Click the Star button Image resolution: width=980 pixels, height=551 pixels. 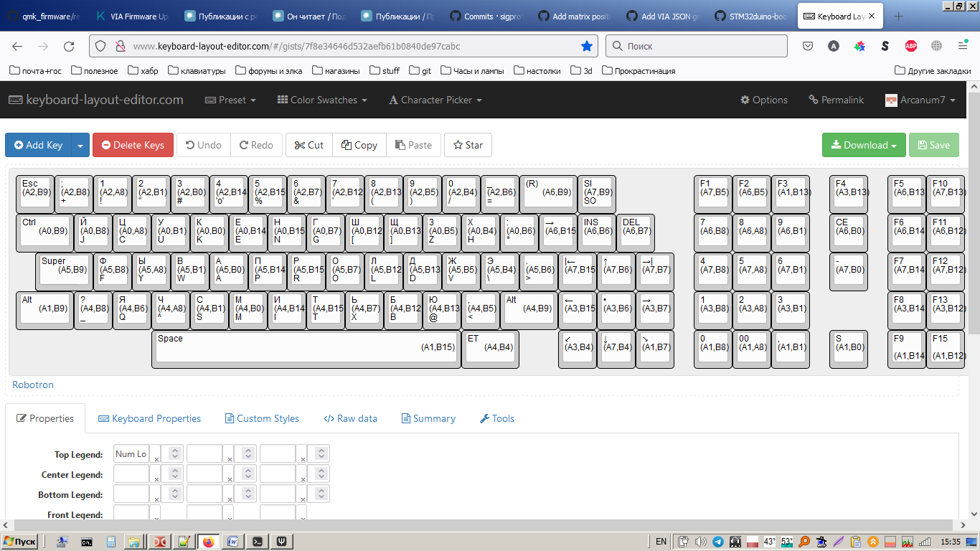click(468, 145)
